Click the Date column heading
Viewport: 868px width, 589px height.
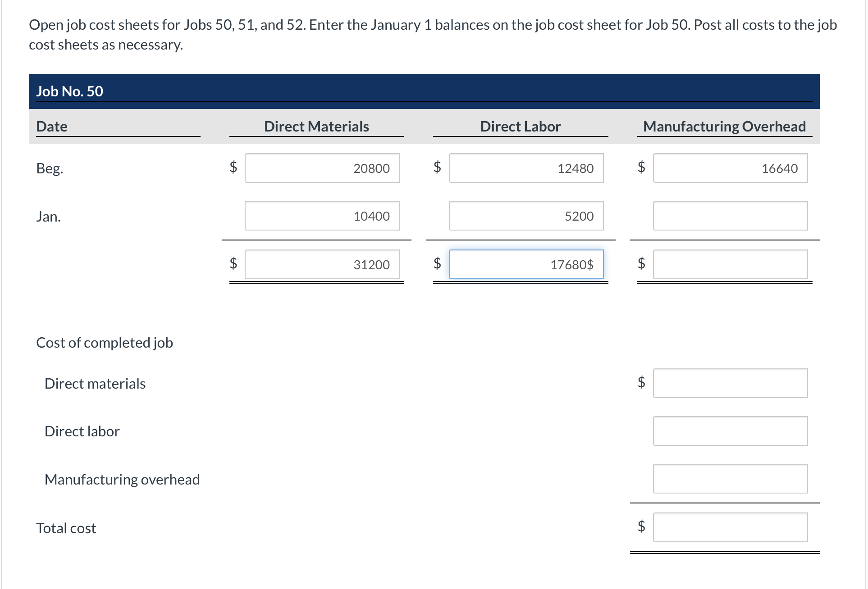pos(52,127)
